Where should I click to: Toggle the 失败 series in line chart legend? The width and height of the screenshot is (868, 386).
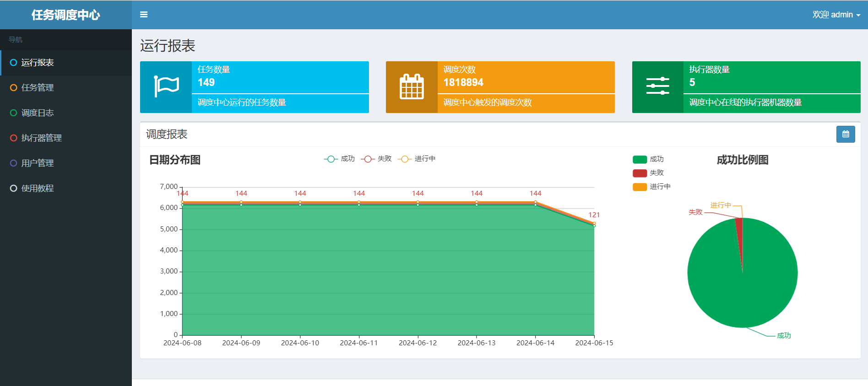pyautogui.click(x=376, y=159)
